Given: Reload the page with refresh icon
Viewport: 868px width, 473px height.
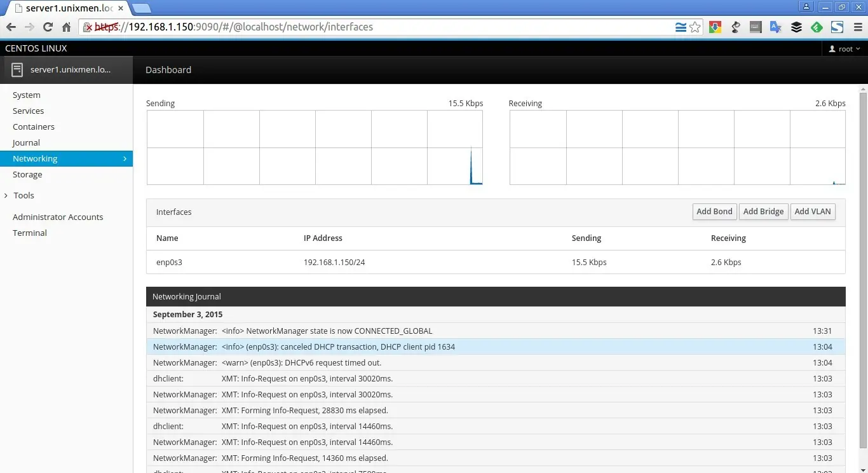Looking at the screenshot, I should tap(48, 27).
